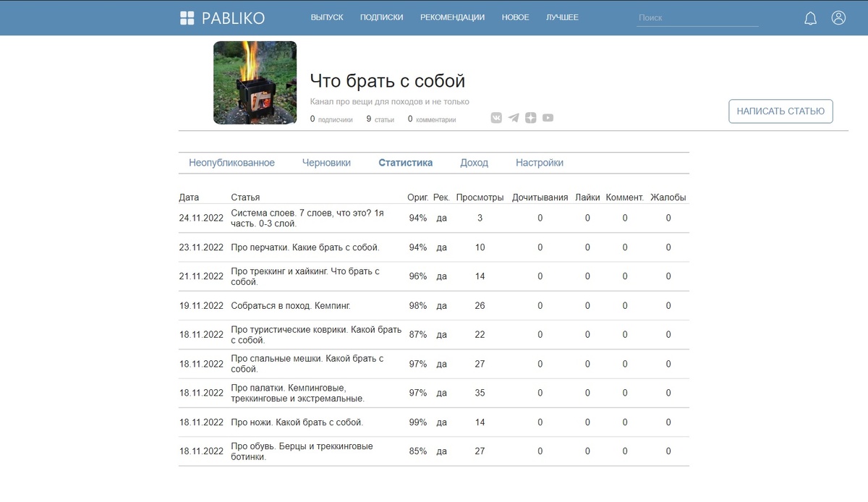Click the 0 подписчики counter
Viewport: 868px width, 502px height.
tap(331, 119)
